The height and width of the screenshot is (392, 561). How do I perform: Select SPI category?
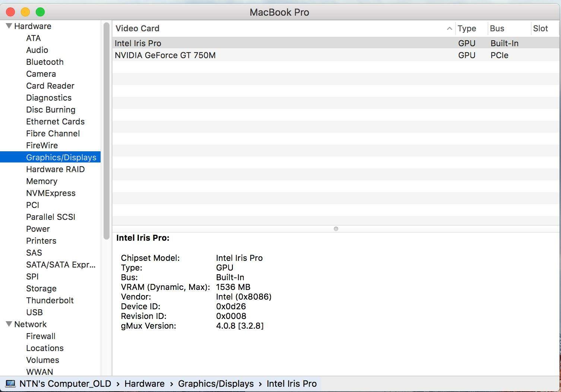click(x=32, y=276)
